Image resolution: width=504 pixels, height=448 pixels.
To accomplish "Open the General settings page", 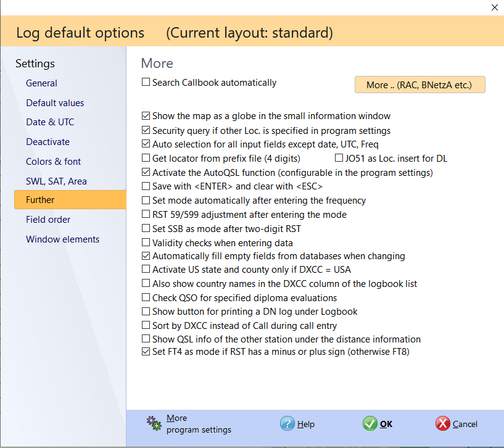I will 41,83.
